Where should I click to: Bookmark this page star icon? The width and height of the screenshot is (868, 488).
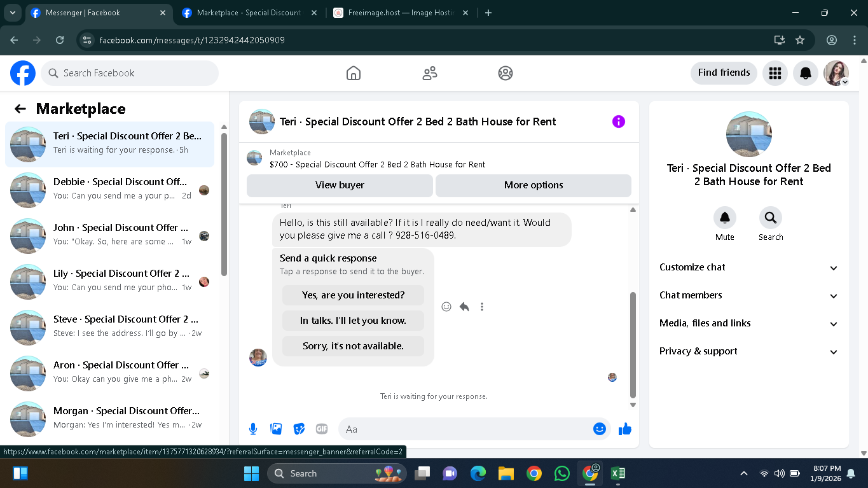tap(800, 40)
